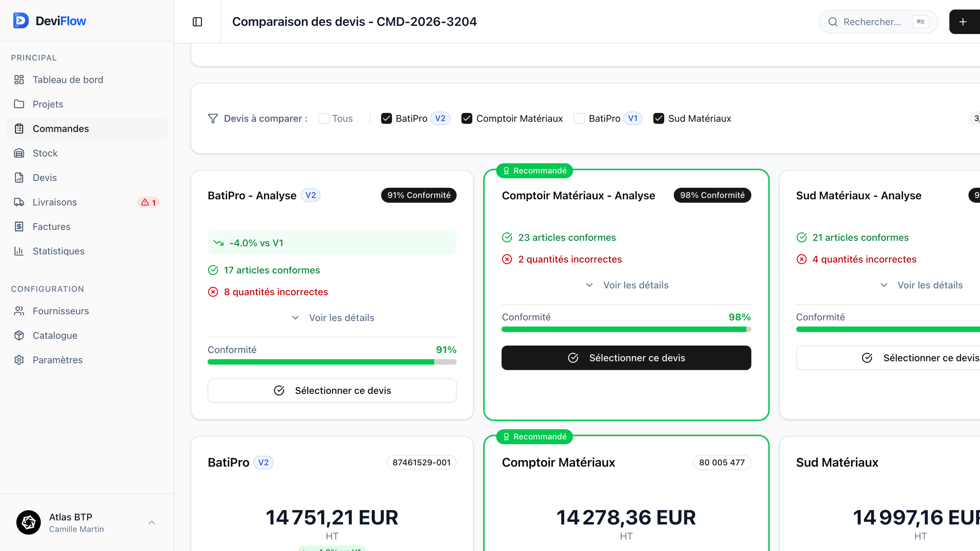
Task: Click the Livraisons truck icon
Action: pyautogui.click(x=19, y=202)
